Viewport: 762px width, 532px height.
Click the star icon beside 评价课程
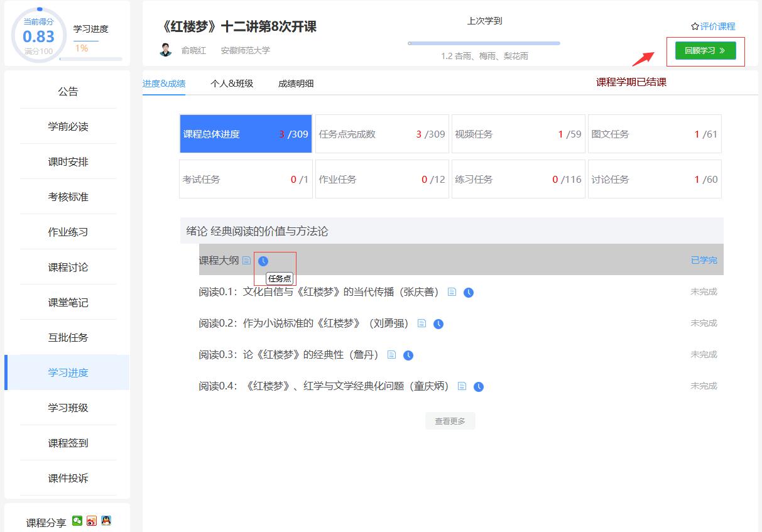click(695, 26)
